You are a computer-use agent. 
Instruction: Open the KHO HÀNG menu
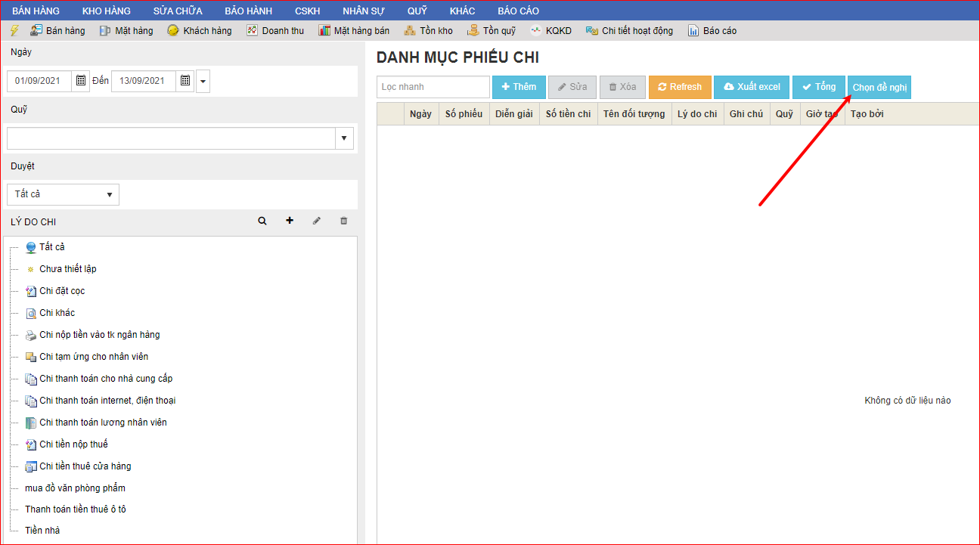pyautogui.click(x=106, y=11)
